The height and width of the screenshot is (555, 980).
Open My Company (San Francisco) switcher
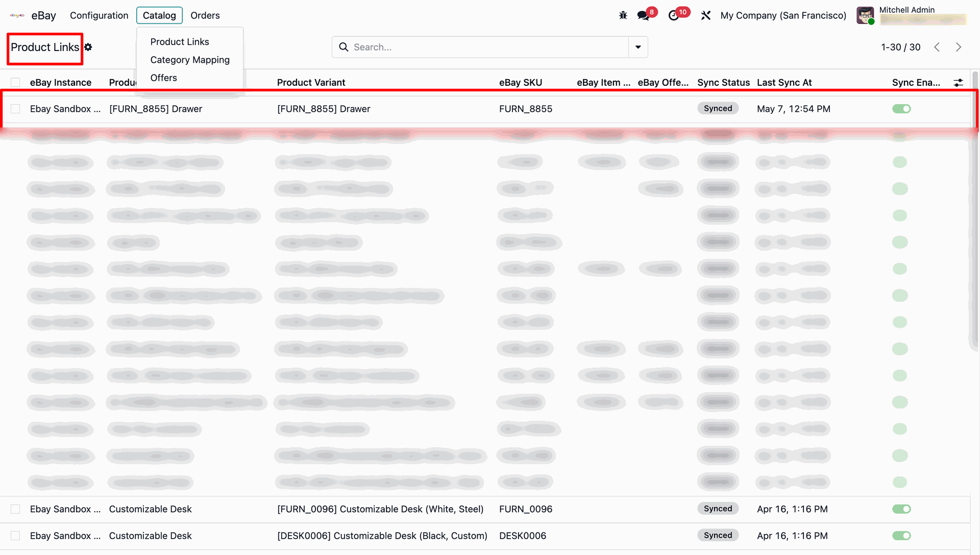tap(783, 15)
